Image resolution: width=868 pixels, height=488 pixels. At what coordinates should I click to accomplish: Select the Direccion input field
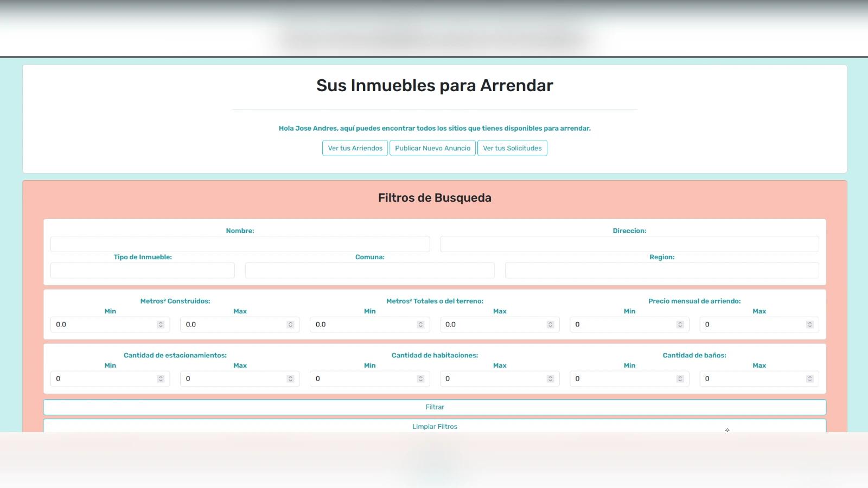pyautogui.click(x=629, y=243)
